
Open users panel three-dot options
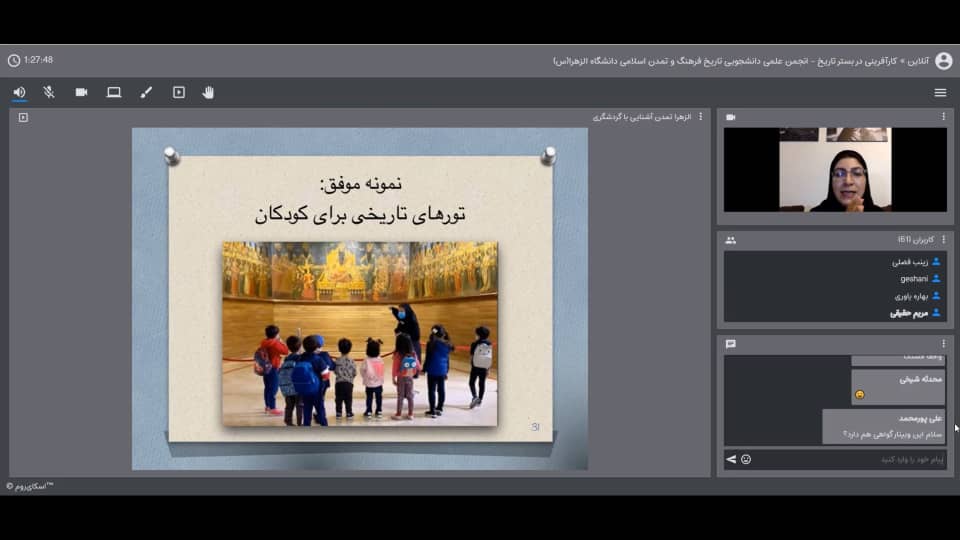943,239
